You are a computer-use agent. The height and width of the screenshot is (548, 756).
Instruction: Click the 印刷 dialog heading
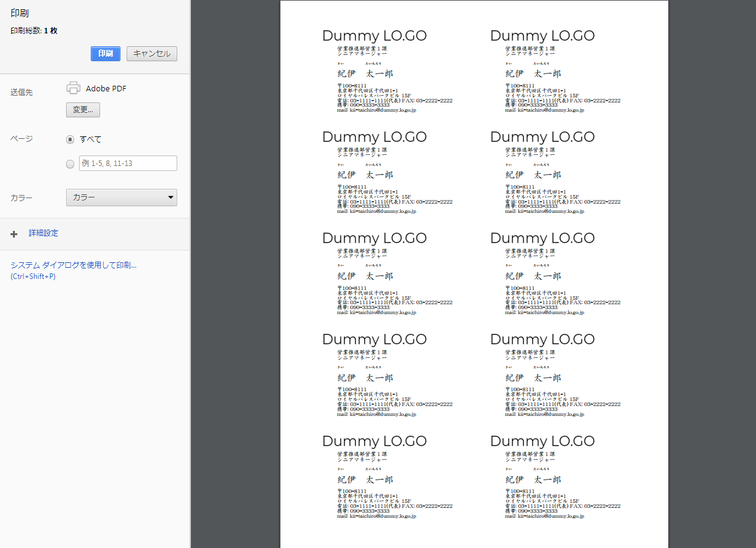[20, 13]
